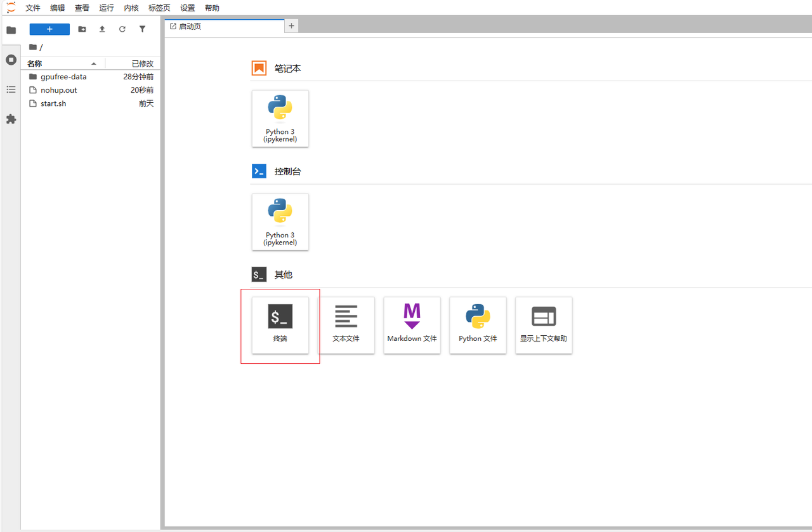Open the 内核 menu
Image resolution: width=812 pixels, height=532 pixels.
[131, 8]
